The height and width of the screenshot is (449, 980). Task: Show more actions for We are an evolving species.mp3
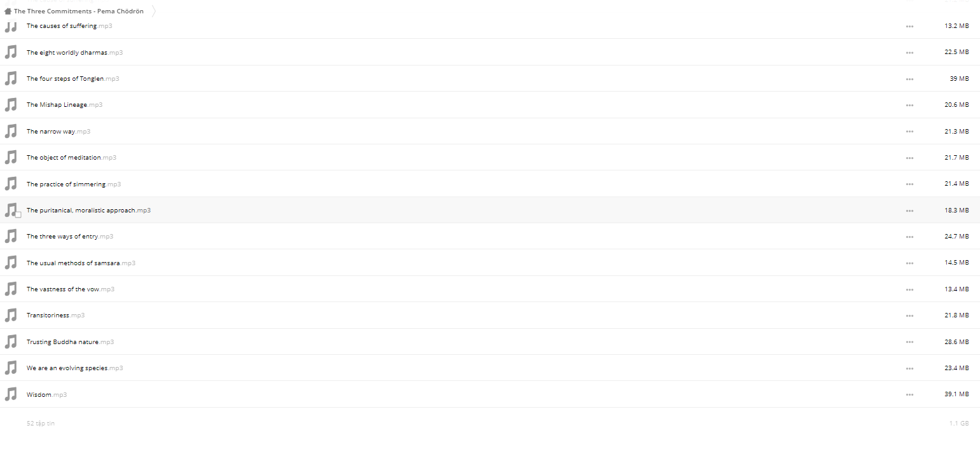[909, 368]
